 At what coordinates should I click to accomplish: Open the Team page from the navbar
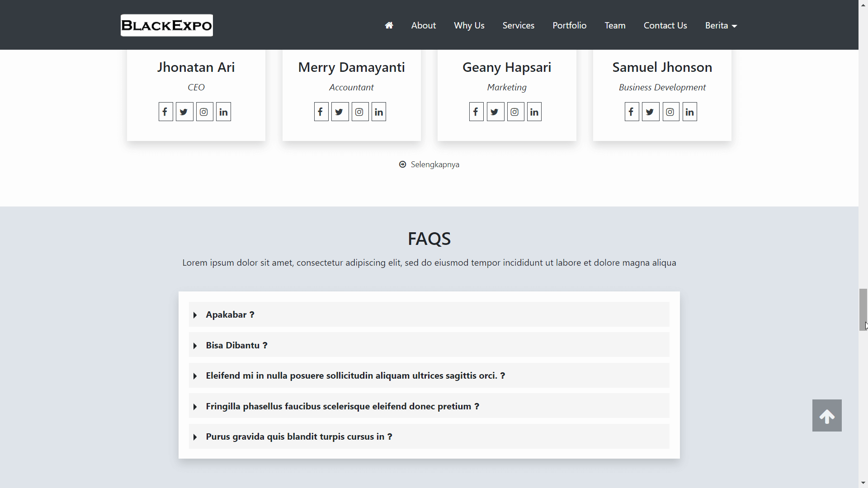click(615, 25)
